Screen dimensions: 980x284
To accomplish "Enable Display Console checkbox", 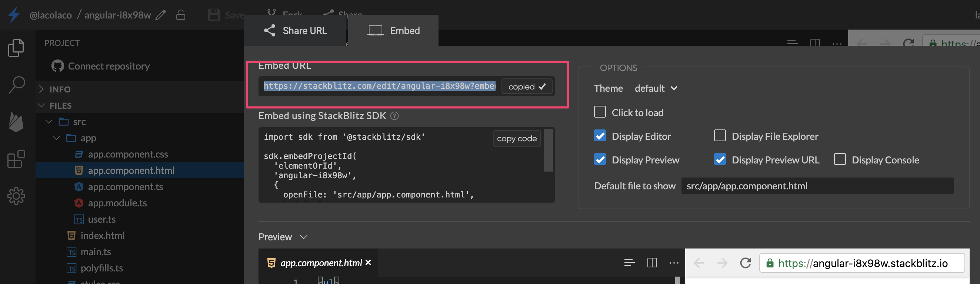I will (840, 159).
